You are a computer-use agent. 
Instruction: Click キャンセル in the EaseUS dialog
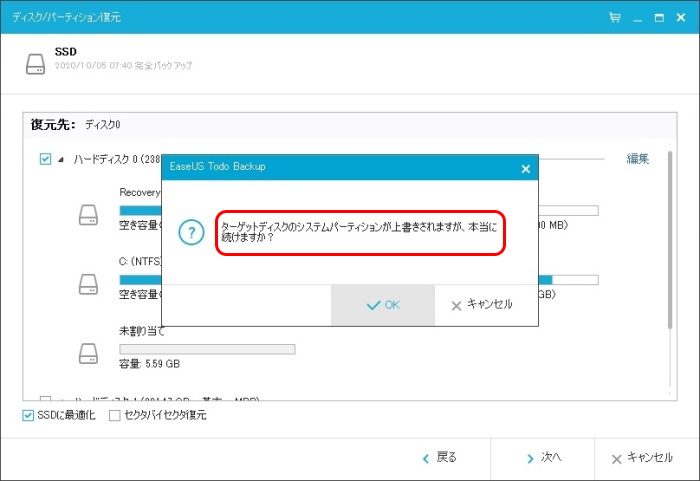[486, 305]
